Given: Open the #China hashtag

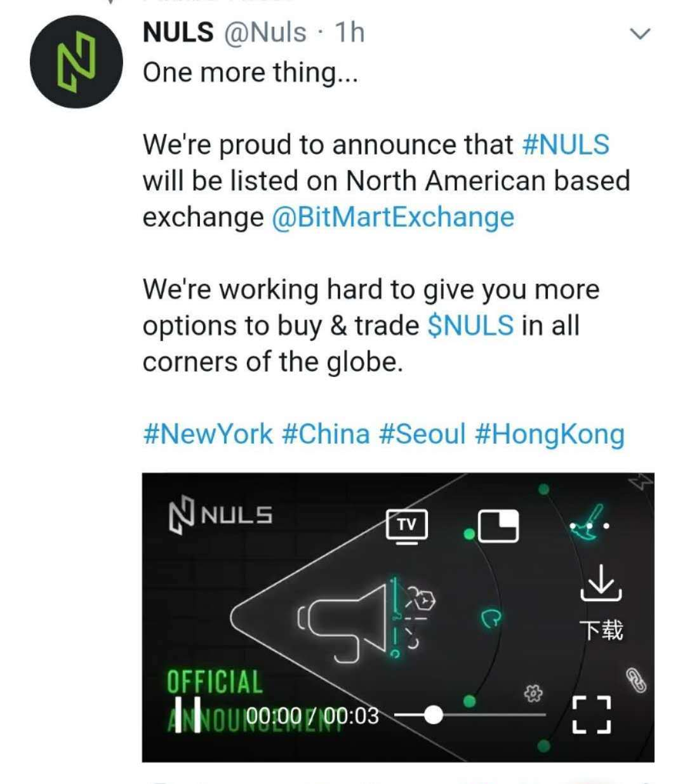Looking at the screenshot, I should tap(325, 434).
